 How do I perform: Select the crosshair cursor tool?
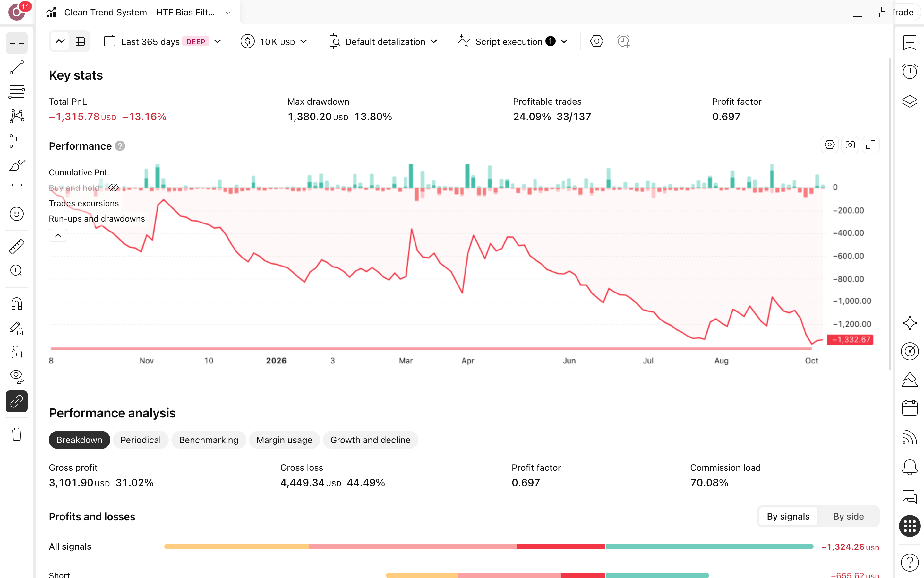coord(17,43)
